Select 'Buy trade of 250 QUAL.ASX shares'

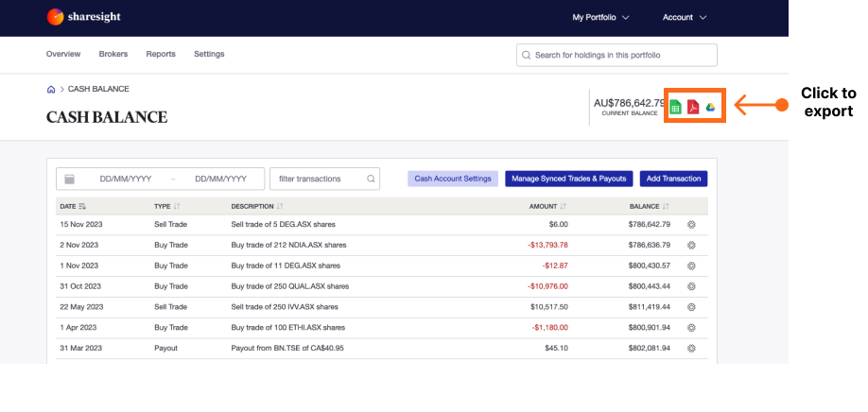(x=290, y=286)
